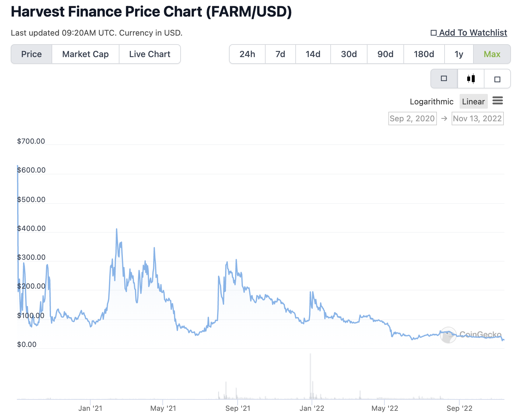The width and height of the screenshot is (525, 420).
Task: Open the chart options hamburger menu
Action: point(498,101)
